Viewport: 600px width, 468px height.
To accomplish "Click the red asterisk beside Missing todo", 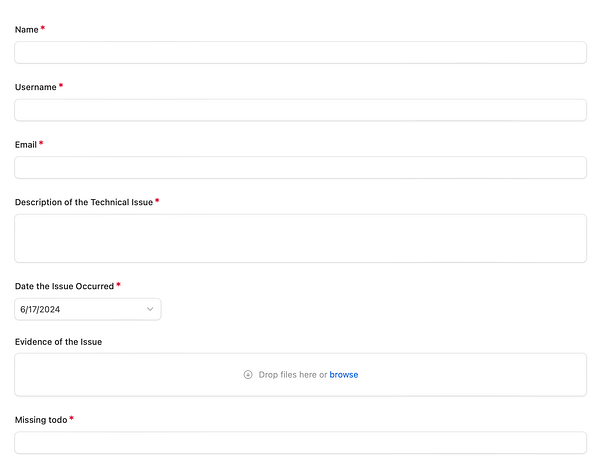I will pos(72,419).
